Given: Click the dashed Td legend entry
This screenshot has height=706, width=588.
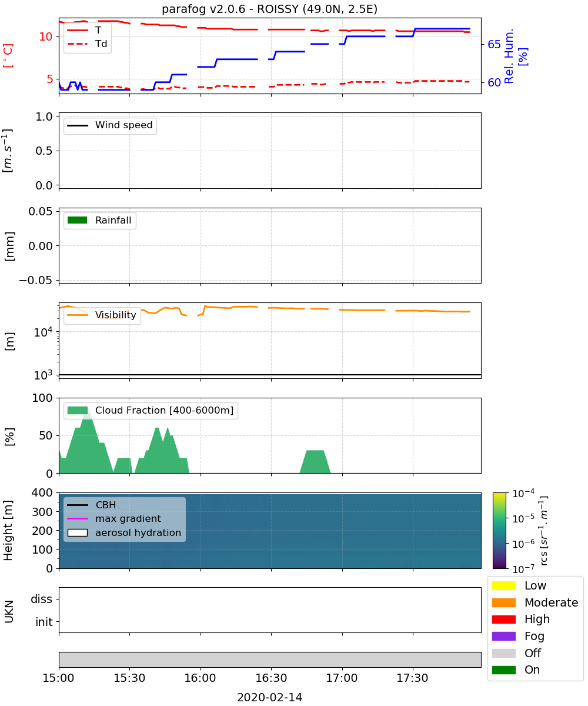Looking at the screenshot, I should (88, 44).
